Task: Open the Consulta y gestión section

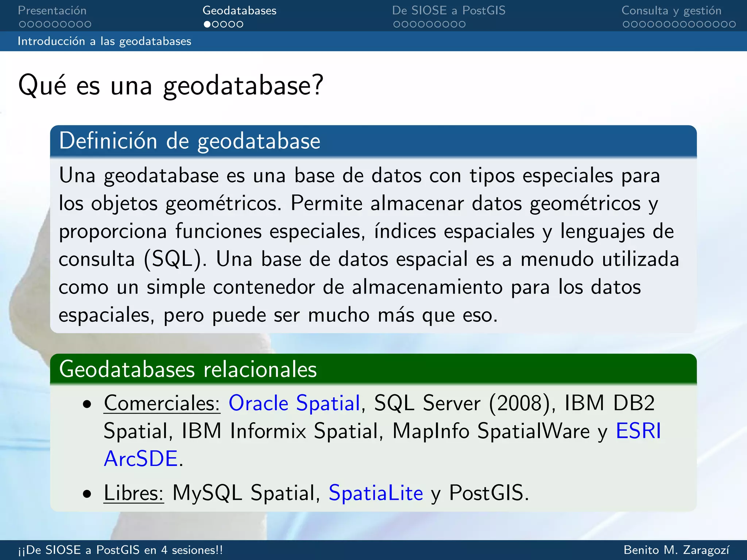Action: pos(671,11)
